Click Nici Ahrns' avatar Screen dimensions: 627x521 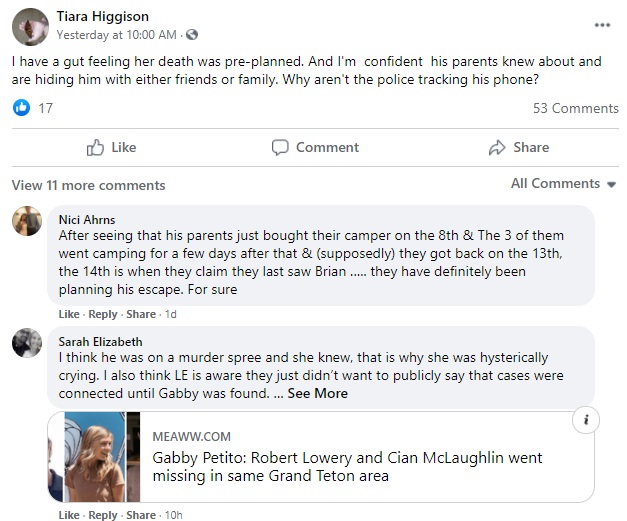(x=26, y=221)
